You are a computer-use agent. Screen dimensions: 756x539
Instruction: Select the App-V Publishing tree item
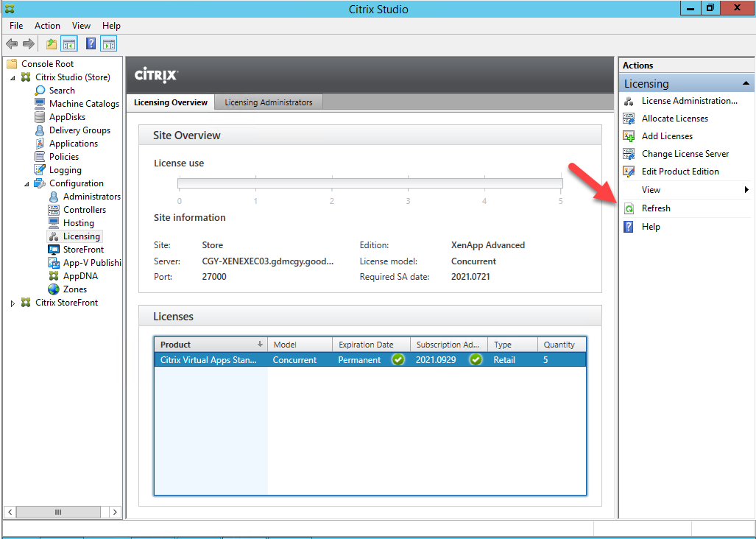pos(92,263)
